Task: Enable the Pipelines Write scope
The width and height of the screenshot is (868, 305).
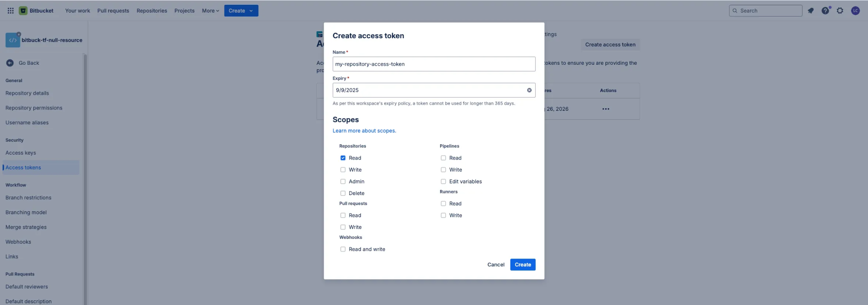Action: pyautogui.click(x=443, y=169)
